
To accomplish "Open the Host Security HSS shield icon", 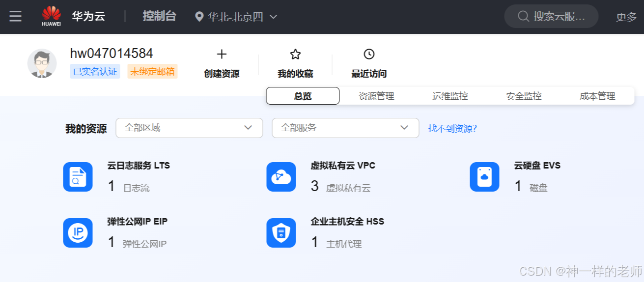I will pos(281,233).
